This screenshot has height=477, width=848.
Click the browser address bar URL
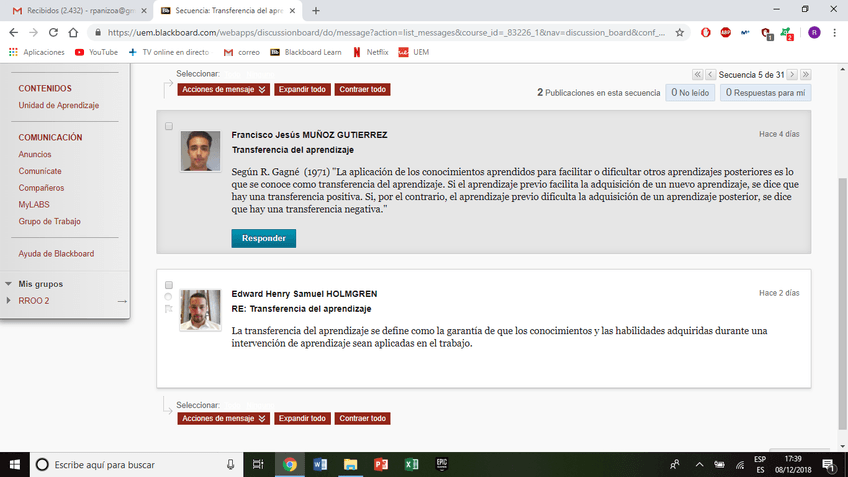pyautogui.click(x=386, y=32)
